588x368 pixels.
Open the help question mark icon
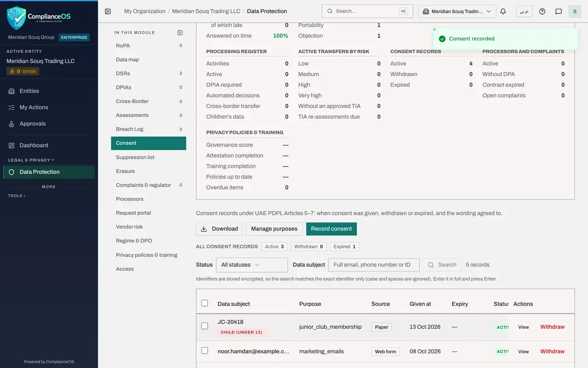[542, 11]
